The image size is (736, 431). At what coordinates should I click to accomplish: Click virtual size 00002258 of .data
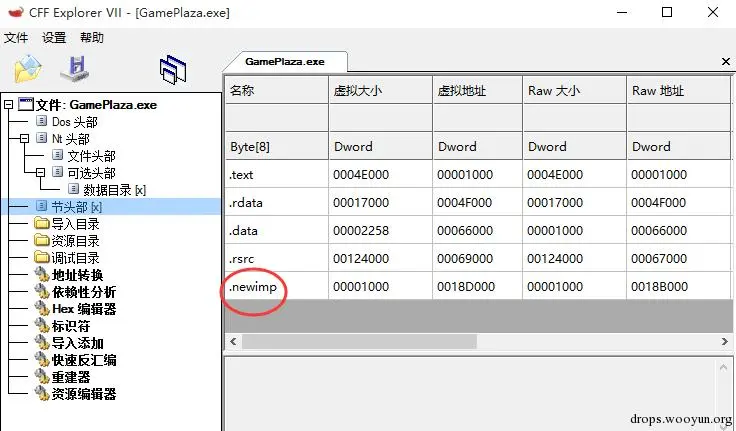pos(361,231)
